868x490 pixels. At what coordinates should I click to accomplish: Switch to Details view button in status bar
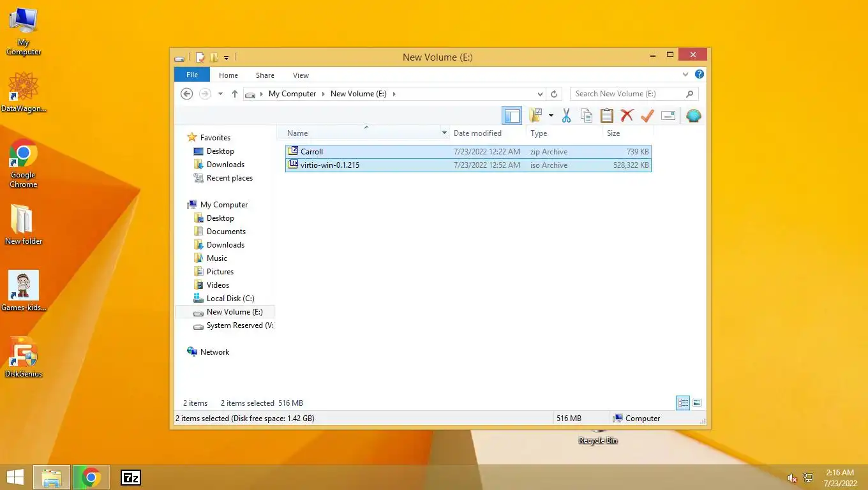683,403
